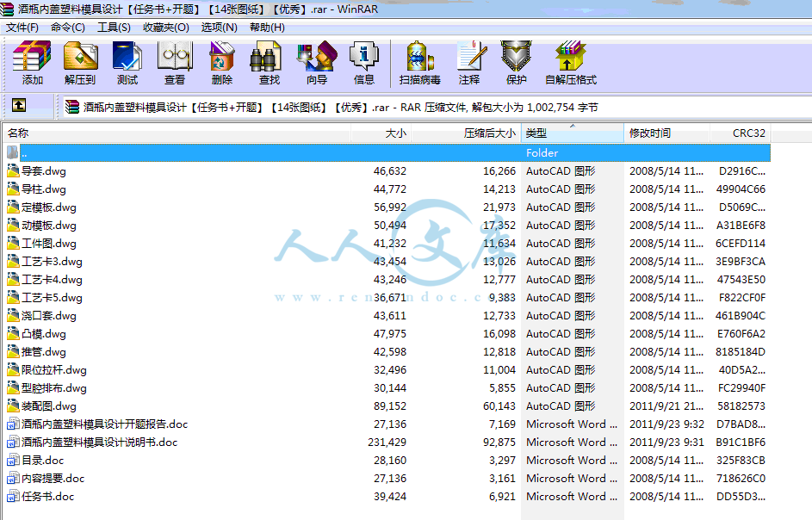The image size is (812, 520).
Task: Click the WinRAR icon in title bar
Action: tap(7, 9)
